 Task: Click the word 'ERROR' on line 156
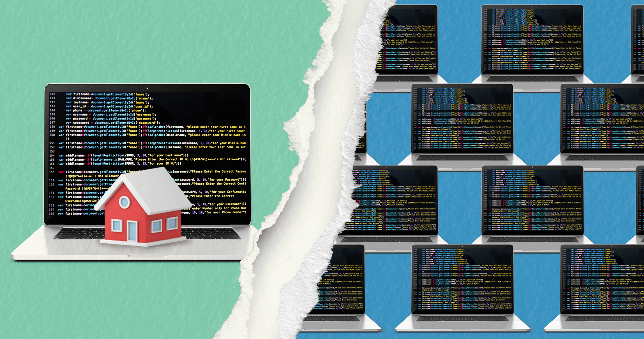(129, 163)
